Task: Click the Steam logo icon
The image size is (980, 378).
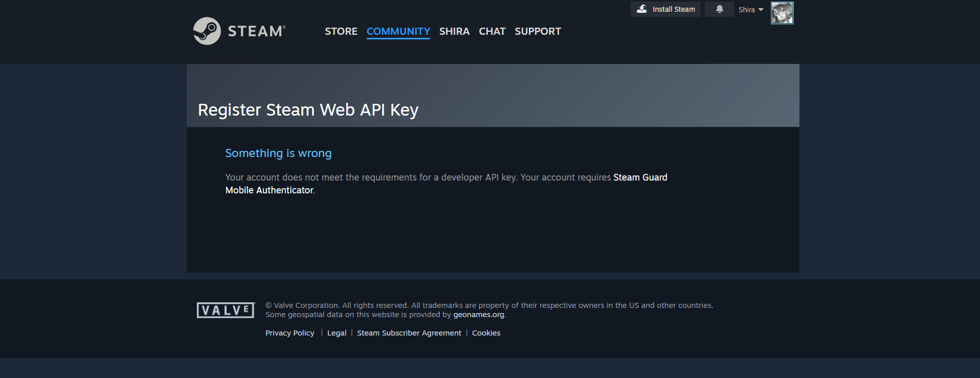Action: click(207, 31)
